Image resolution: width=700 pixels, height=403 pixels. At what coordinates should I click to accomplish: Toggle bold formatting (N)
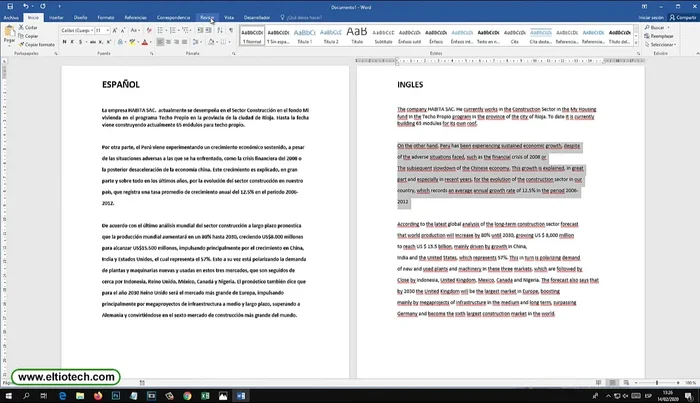point(65,43)
